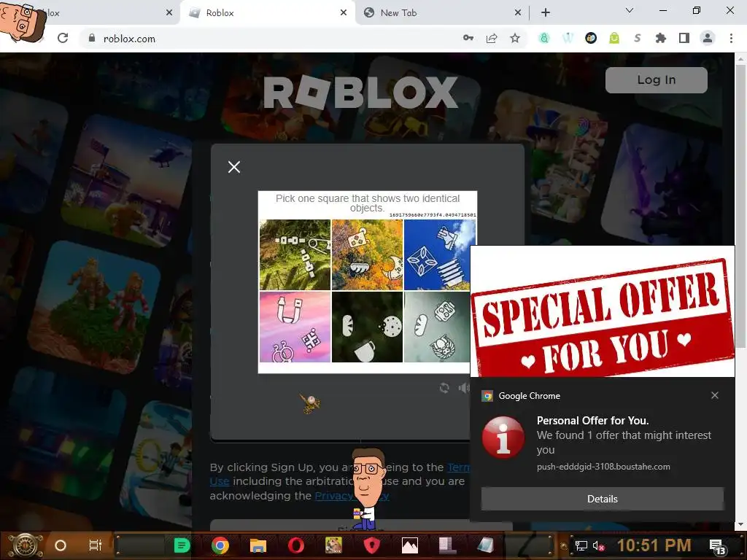Bookmark this tab with the star icon
The width and height of the screenshot is (747, 560).
pos(515,38)
